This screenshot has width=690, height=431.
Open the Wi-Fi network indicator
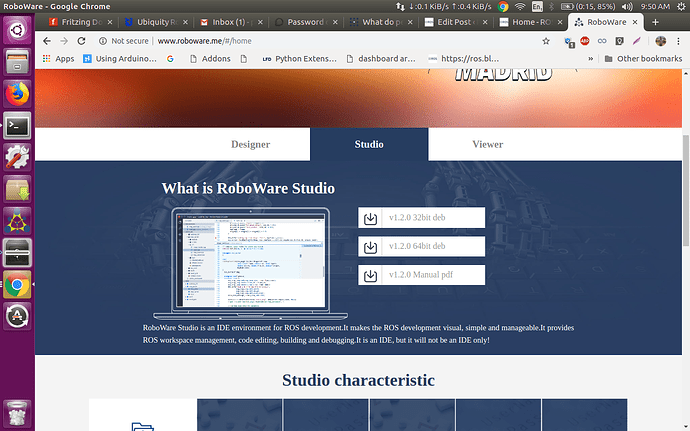tap(520, 6)
